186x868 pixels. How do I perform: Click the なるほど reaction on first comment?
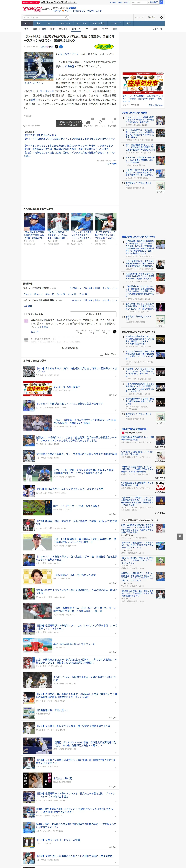tap(94, 332)
